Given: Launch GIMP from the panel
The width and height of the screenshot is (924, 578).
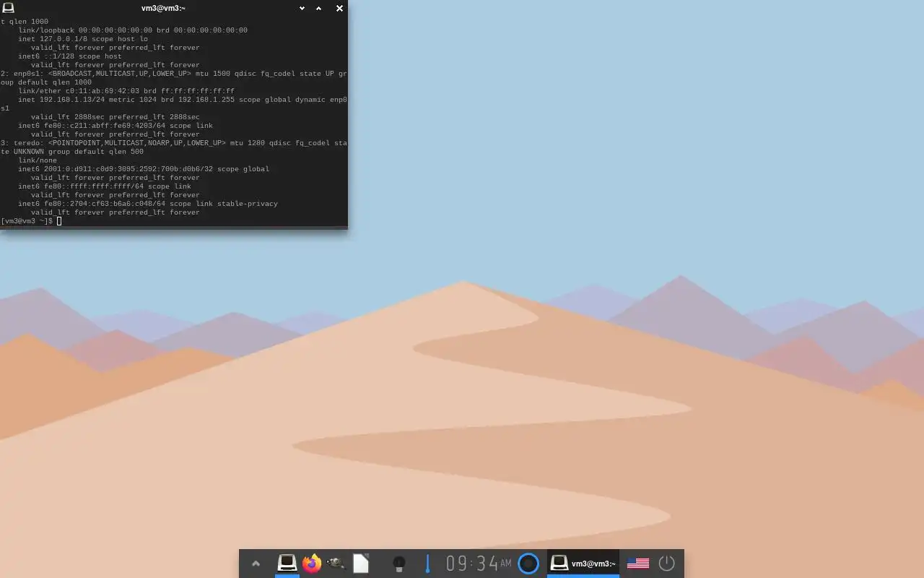Looking at the screenshot, I should (x=336, y=564).
